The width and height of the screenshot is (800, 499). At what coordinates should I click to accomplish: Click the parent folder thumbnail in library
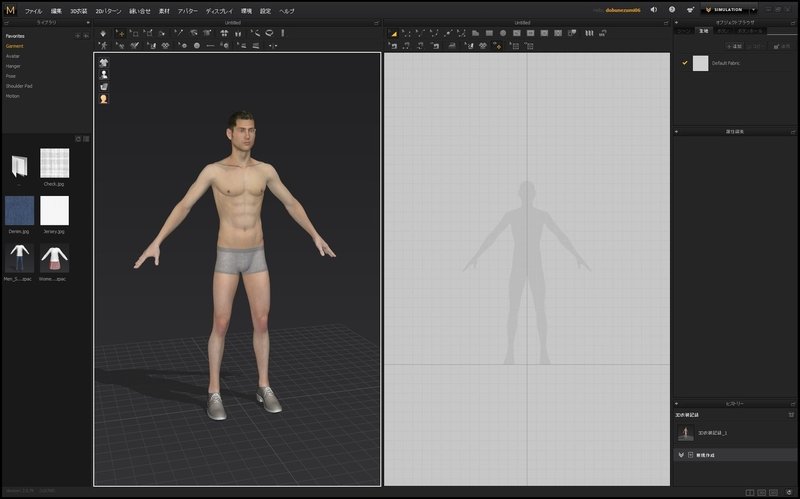click(x=19, y=166)
